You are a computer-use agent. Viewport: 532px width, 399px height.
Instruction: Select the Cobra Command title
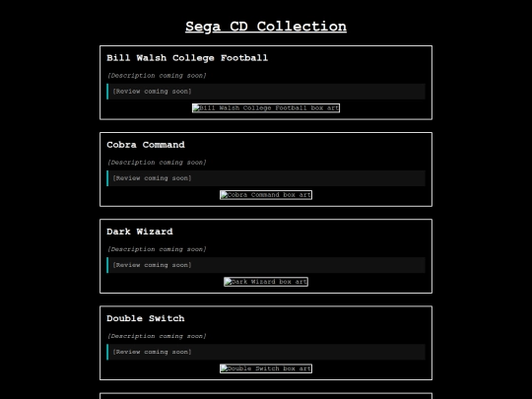pos(146,145)
